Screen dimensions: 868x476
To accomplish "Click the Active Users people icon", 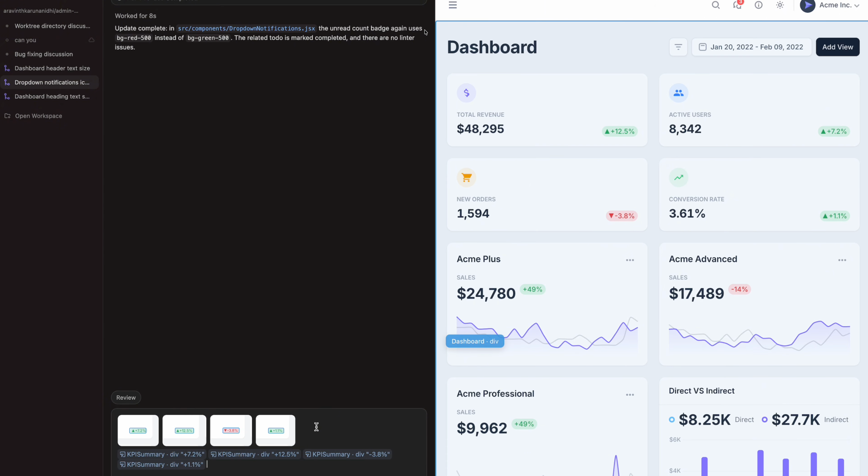I will 678,93.
